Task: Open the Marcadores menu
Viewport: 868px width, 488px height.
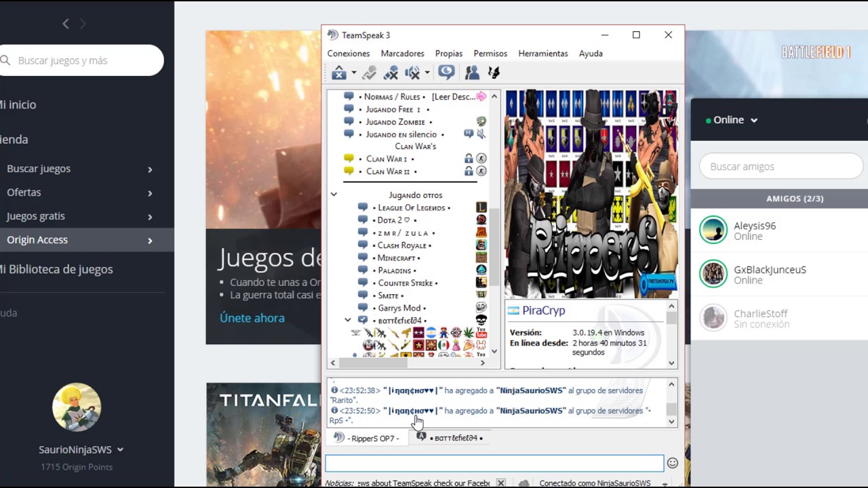Action: [x=402, y=54]
